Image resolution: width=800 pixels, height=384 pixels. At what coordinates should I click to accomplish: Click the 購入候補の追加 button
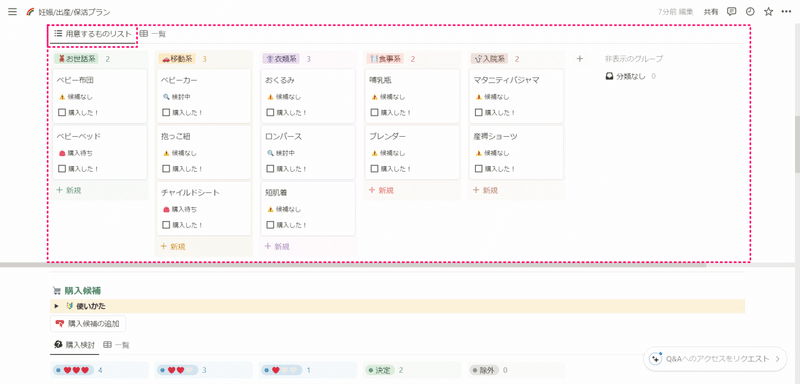click(x=88, y=323)
